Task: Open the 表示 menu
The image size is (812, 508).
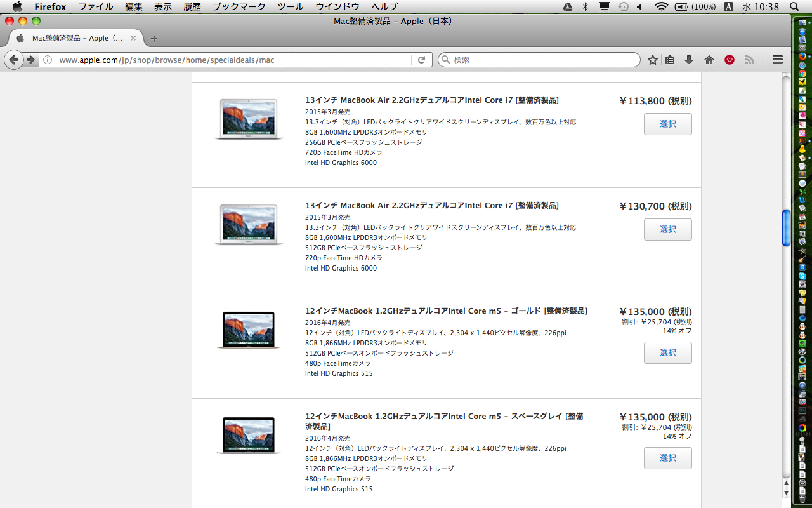Action: [x=163, y=6]
